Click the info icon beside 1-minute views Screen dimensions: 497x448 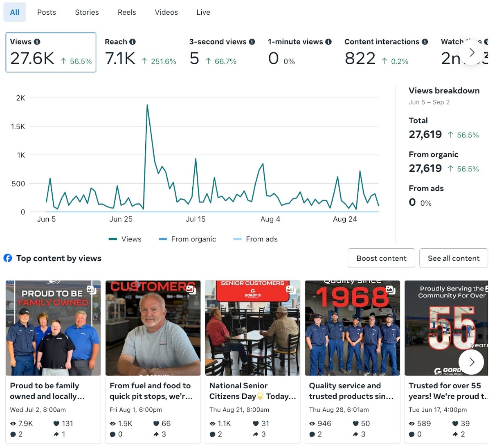click(x=328, y=42)
